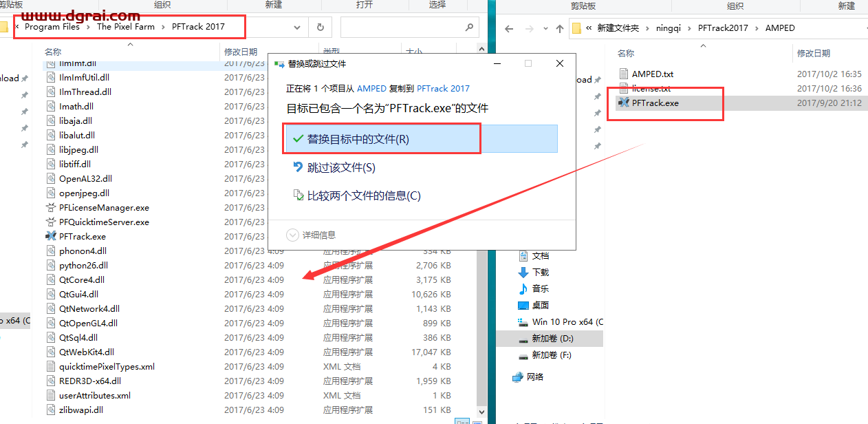Click the AMPED.txt icon in right window
868x424 pixels.
click(x=624, y=74)
